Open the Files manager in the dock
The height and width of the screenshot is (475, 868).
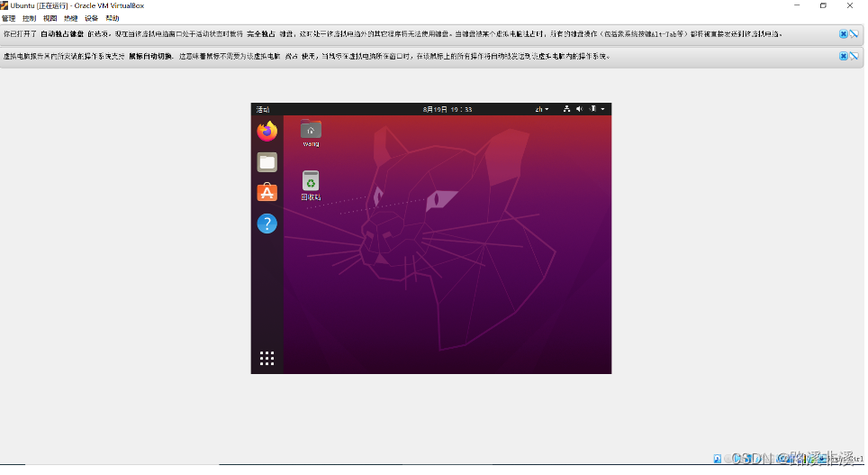267,162
